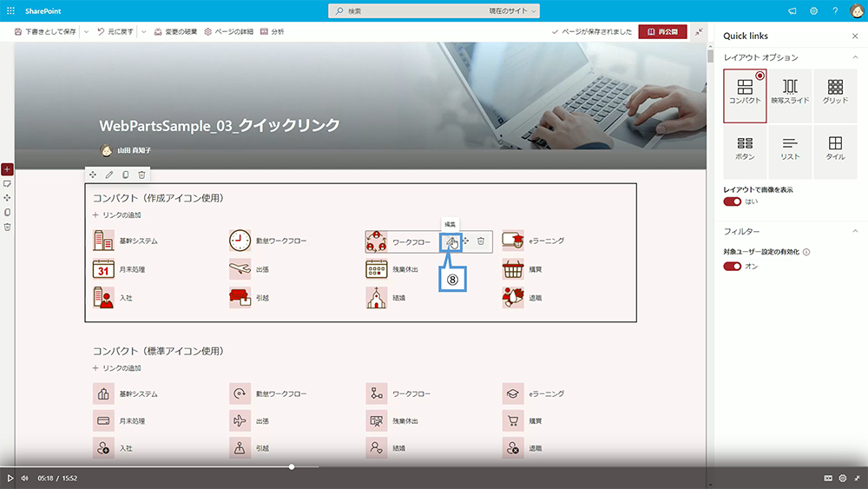Image resolution: width=868 pixels, height=489 pixels.
Task: Close the Quick links panel
Action: [x=855, y=36]
